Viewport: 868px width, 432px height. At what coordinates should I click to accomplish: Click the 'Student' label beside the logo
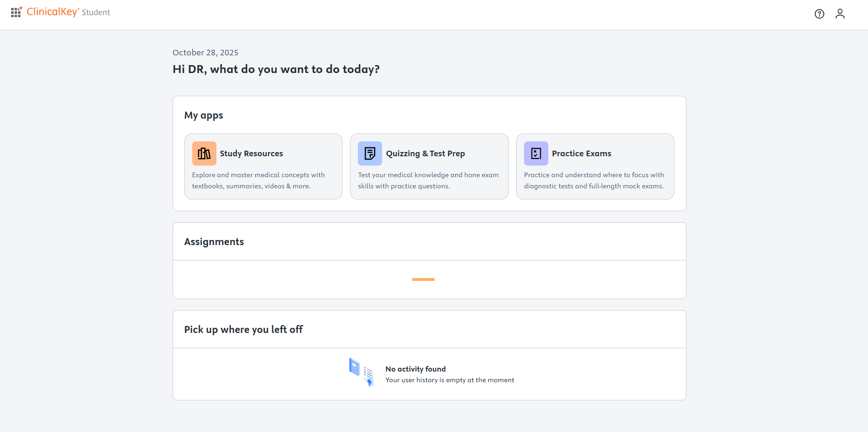96,13
